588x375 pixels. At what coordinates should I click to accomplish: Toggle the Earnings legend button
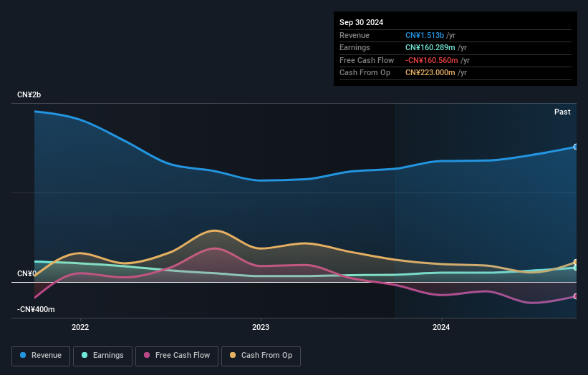coord(102,356)
